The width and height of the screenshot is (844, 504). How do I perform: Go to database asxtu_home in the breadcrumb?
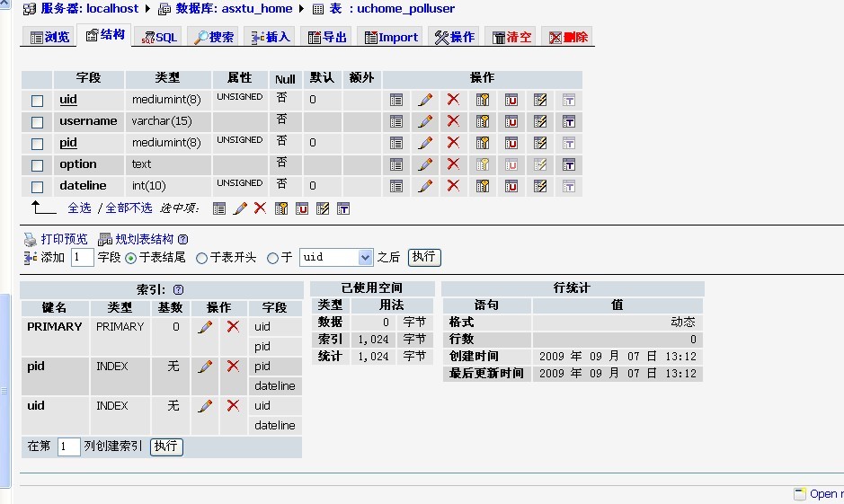[257, 9]
